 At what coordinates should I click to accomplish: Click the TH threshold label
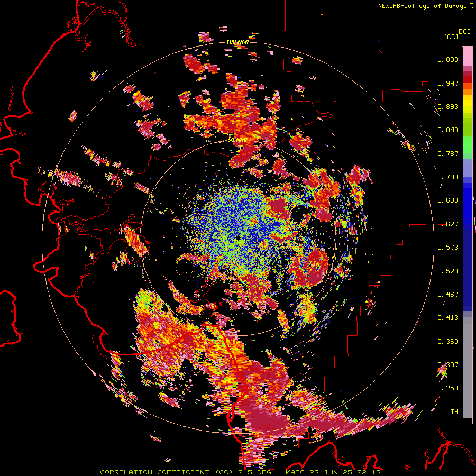click(454, 412)
